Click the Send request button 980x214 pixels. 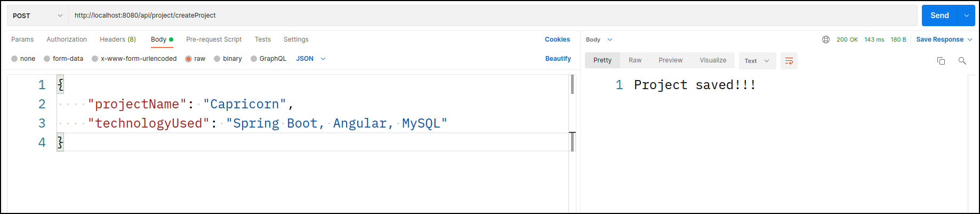click(939, 15)
